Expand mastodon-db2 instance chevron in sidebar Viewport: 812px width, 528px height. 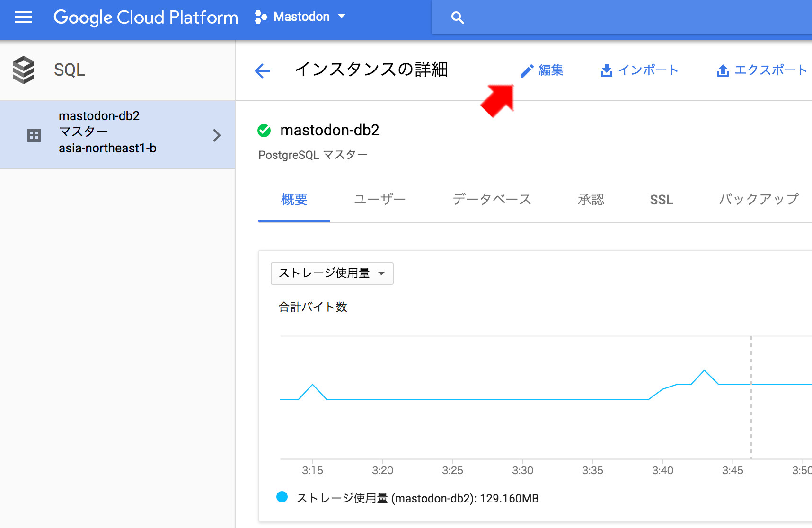click(x=217, y=135)
